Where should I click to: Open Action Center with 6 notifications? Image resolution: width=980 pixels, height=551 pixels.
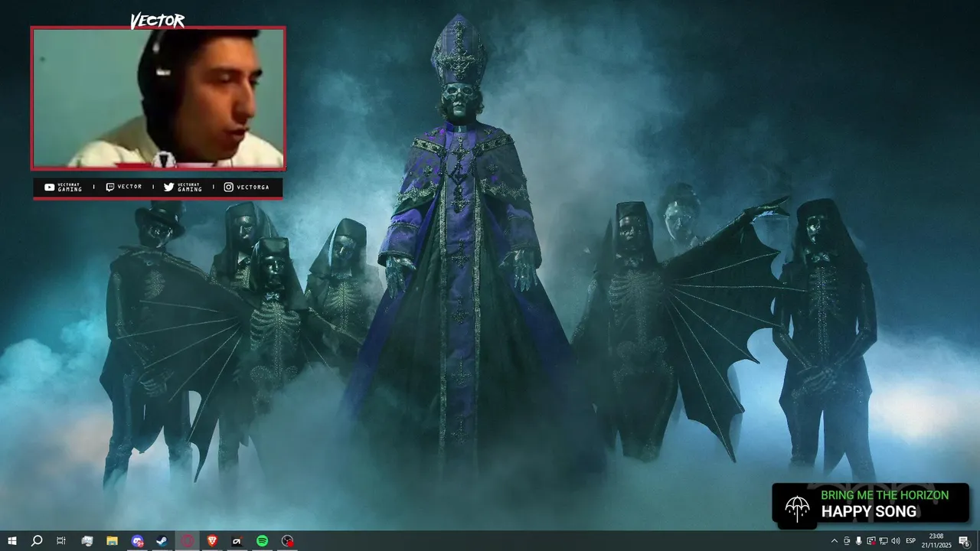(964, 541)
